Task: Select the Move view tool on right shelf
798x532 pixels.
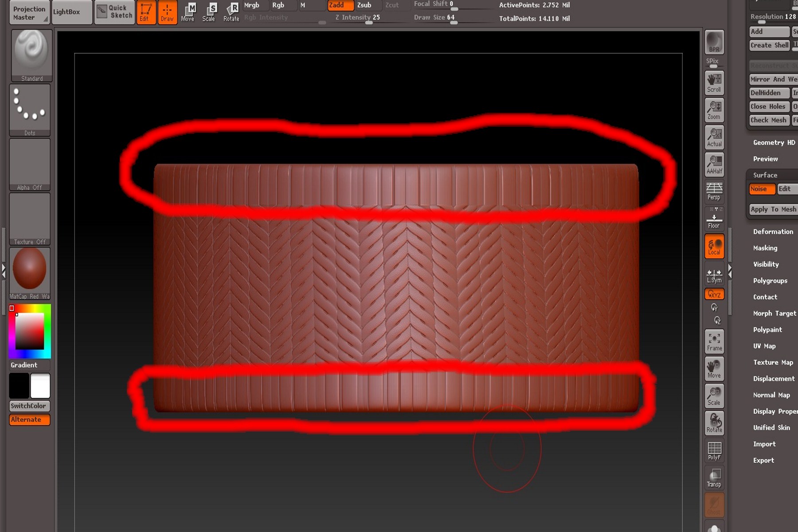Action: pyautogui.click(x=714, y=369)
